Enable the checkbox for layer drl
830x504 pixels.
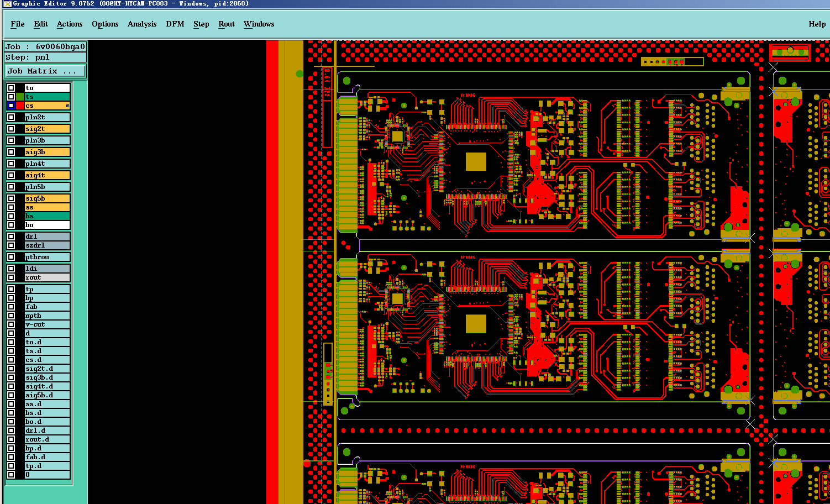pos(11,237)
